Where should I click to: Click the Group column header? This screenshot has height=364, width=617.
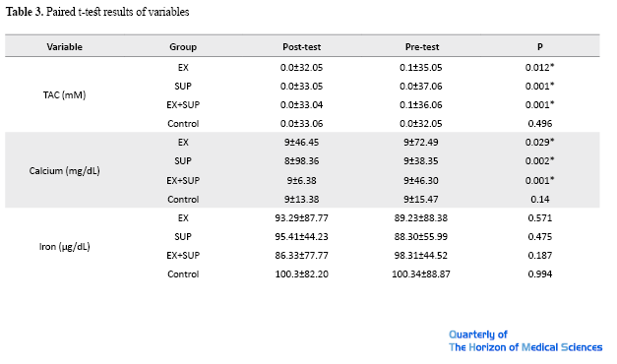coord(183,47)
